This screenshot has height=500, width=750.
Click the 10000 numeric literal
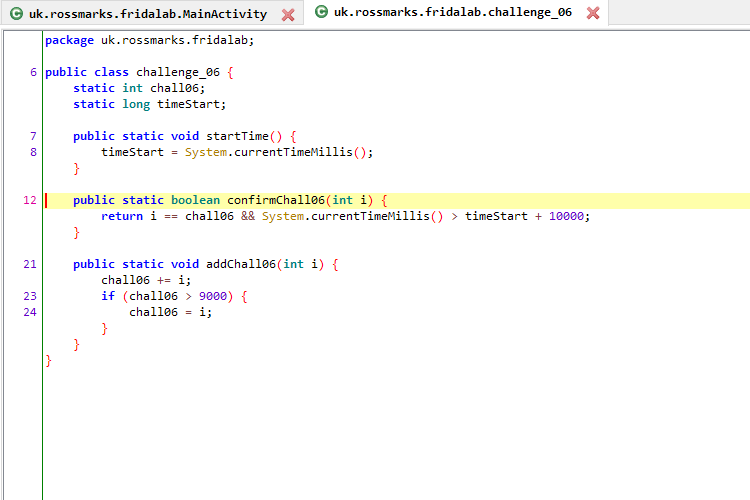pyautogui.click(x=566, y=216)
